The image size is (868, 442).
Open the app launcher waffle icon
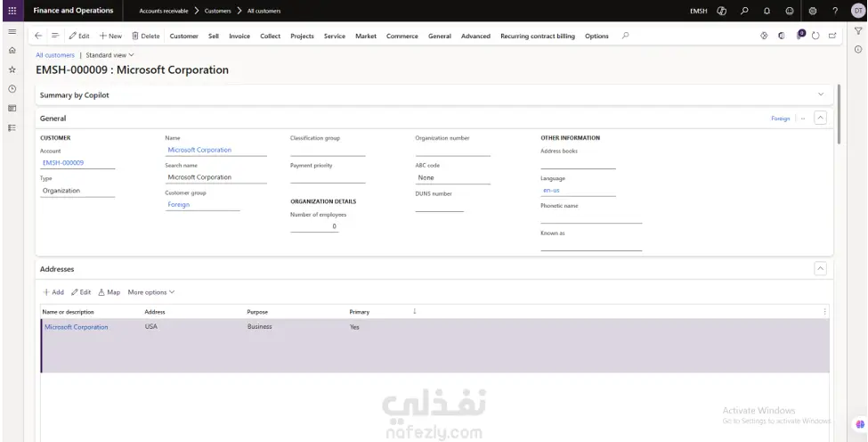coord(12,11)
